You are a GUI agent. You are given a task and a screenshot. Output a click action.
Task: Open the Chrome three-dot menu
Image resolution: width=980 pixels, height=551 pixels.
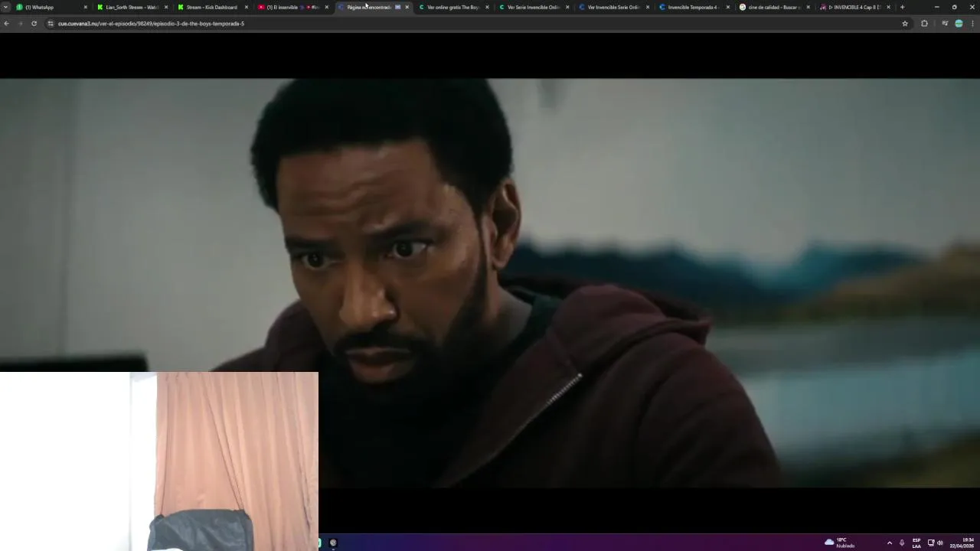(x=973, y=24)
